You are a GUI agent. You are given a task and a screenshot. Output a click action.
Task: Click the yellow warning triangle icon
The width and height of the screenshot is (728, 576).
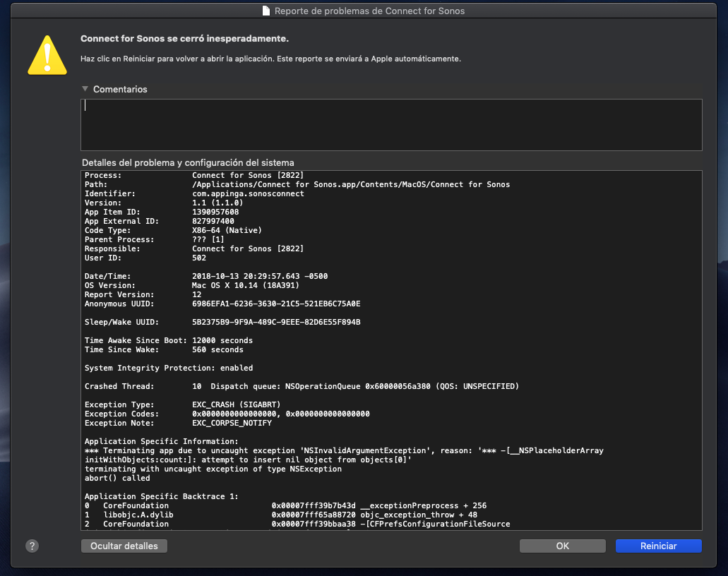tap(47, 55)
